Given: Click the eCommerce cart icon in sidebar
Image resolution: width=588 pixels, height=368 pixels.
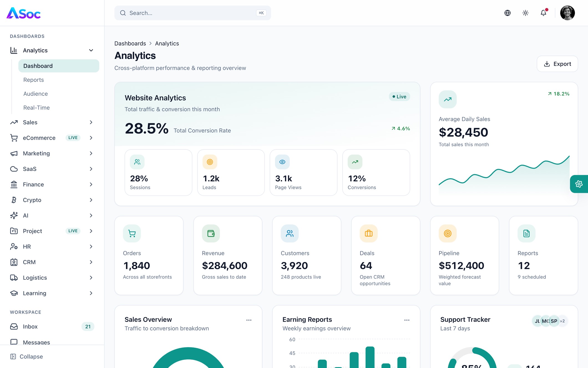Looking at the screenshot, I should click(x=14, y=138).
